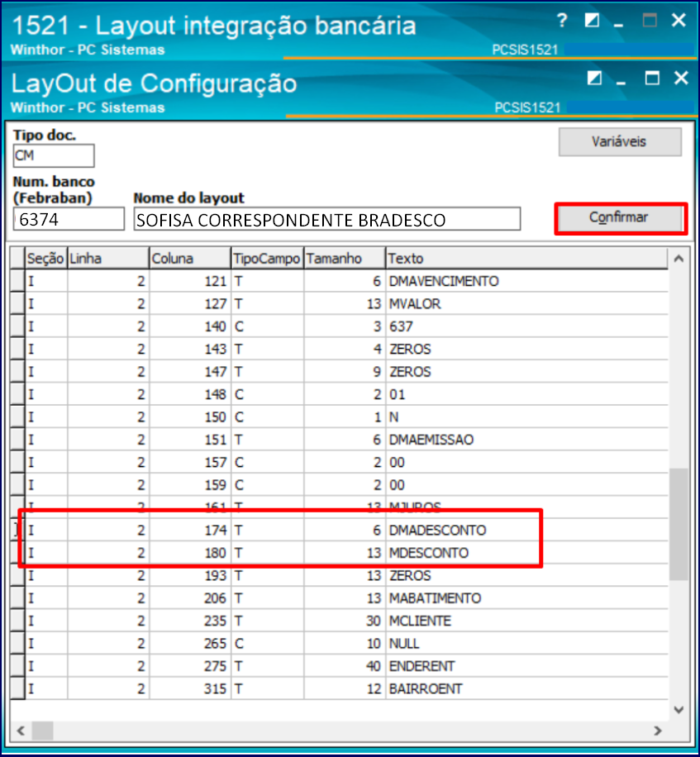Screen dimensions: 700x757
Task: Select the MCLIENTE text cell
Action: click(x=527, y=621)
